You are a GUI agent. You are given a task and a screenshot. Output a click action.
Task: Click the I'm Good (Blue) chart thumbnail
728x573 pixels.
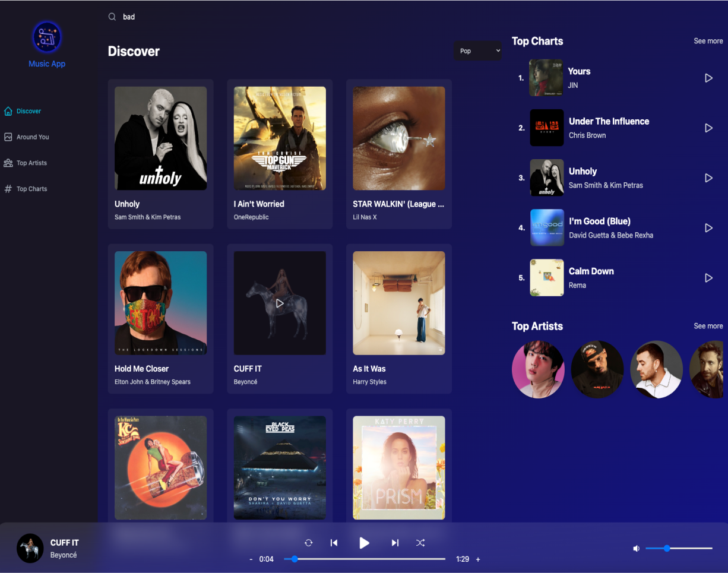coord(547,227)
